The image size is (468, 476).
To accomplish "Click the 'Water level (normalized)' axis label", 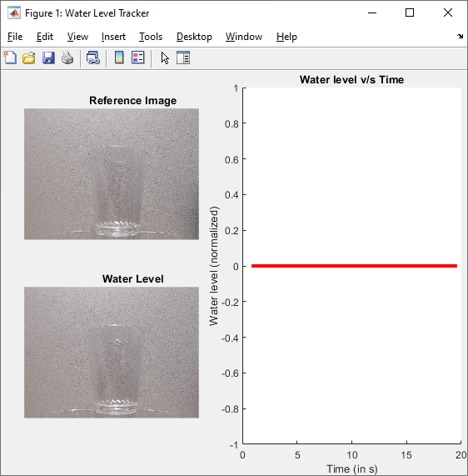I will click(214, 266).
